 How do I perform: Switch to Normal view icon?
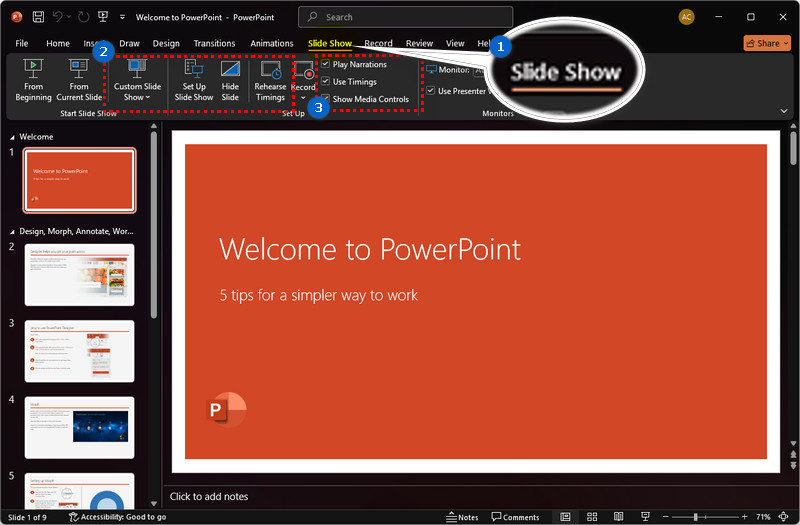click(565, 517)
